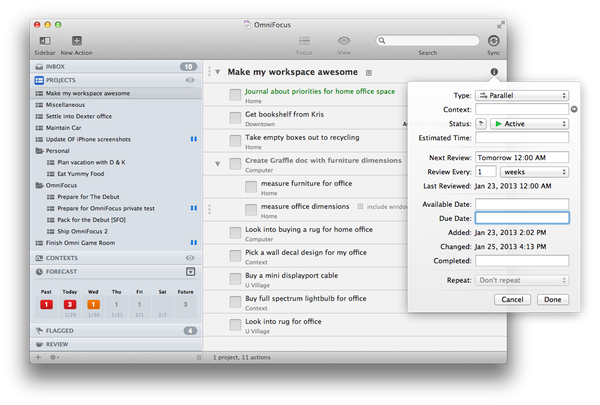Image resolution: width=600 pixels, height=405 pixels.
Task: Click the Done button in inspector
Action: tap(553, 299)
